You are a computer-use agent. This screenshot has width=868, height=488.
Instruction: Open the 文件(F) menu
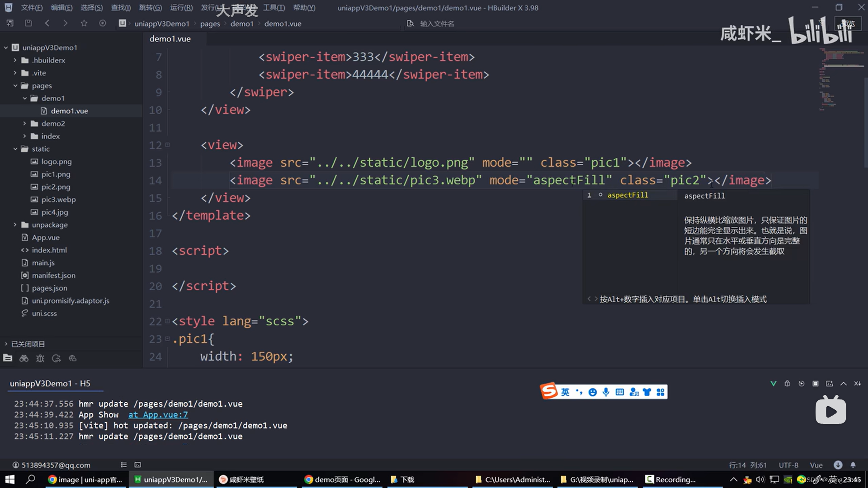pyautogui.click(x=32, y=8)
